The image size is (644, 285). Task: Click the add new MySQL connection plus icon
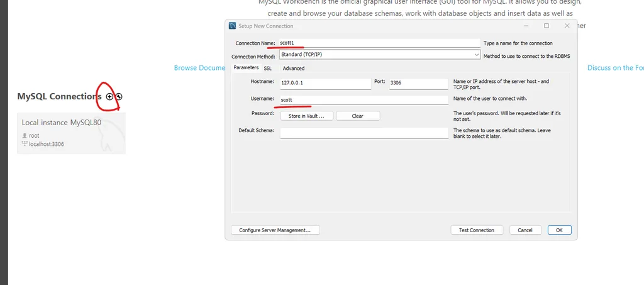[109, 96]
